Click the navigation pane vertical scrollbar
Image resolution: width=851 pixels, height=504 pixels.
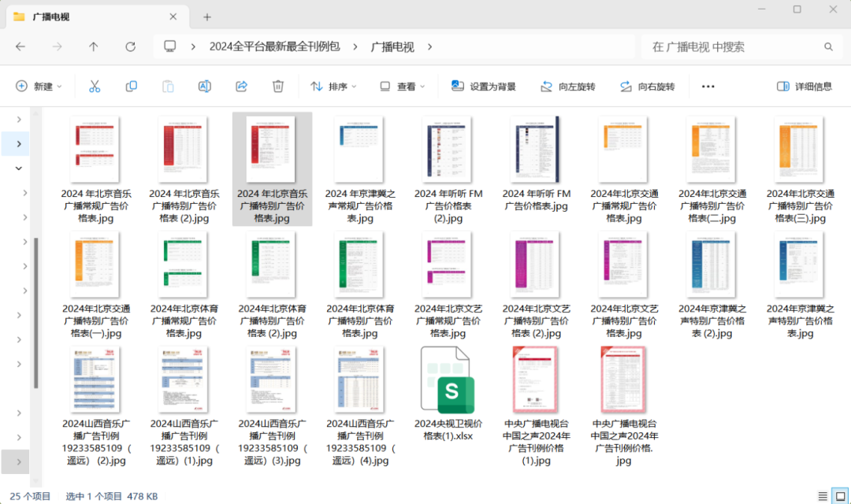click(x=35, y=313)
